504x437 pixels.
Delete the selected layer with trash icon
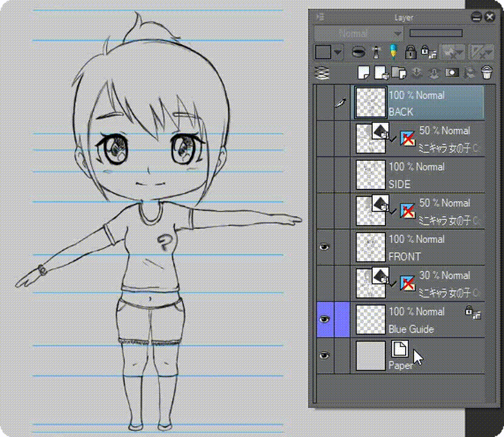click(x=486, y=73)
